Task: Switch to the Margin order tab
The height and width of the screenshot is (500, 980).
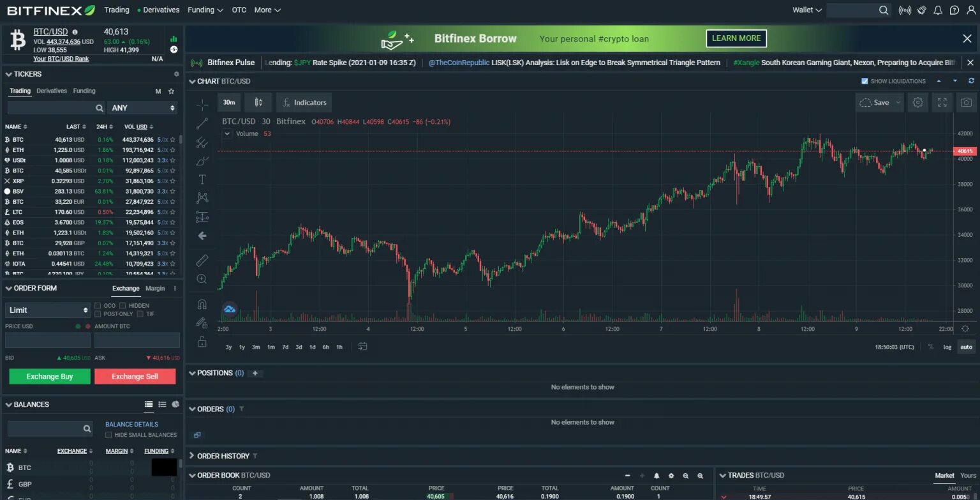Action: coord(155,289)
